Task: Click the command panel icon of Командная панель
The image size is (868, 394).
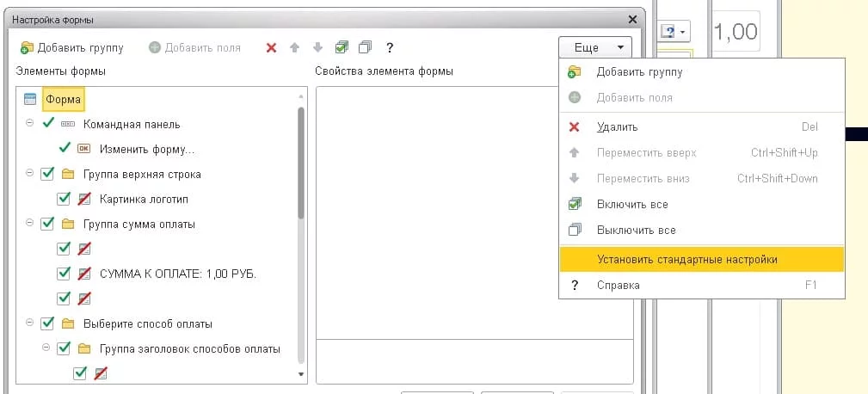Action: (68, 125)
